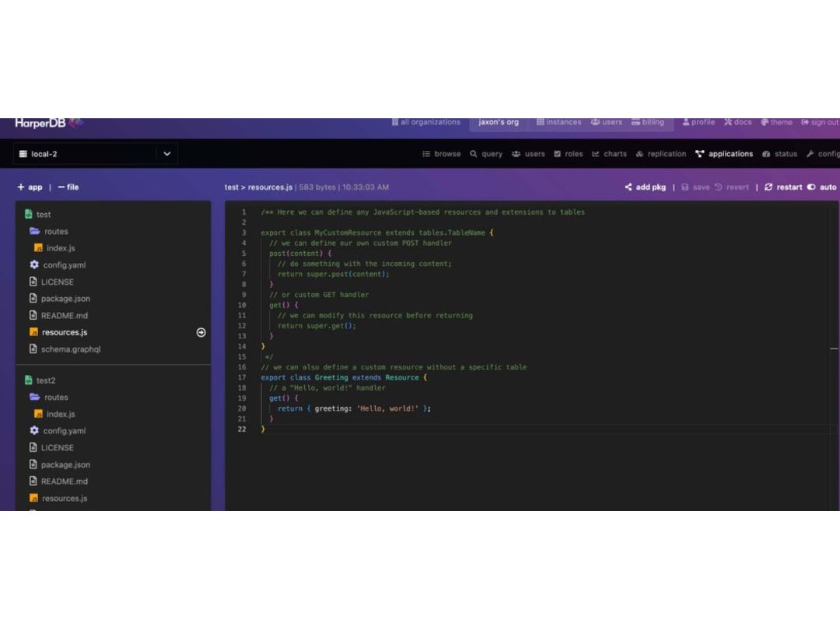This screenshot has width=840, height=630.
Task: Open LICENSE file in test app
Action: [x=51, y=282]
